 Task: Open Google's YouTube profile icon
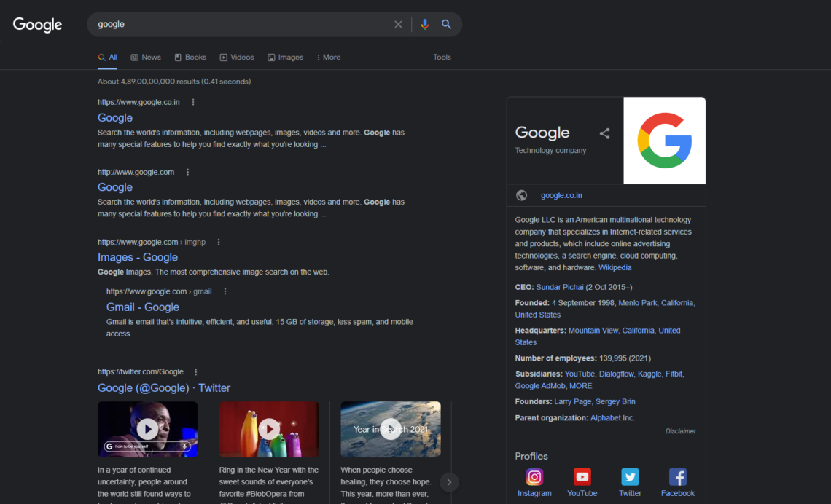click(x=582, y=477)
